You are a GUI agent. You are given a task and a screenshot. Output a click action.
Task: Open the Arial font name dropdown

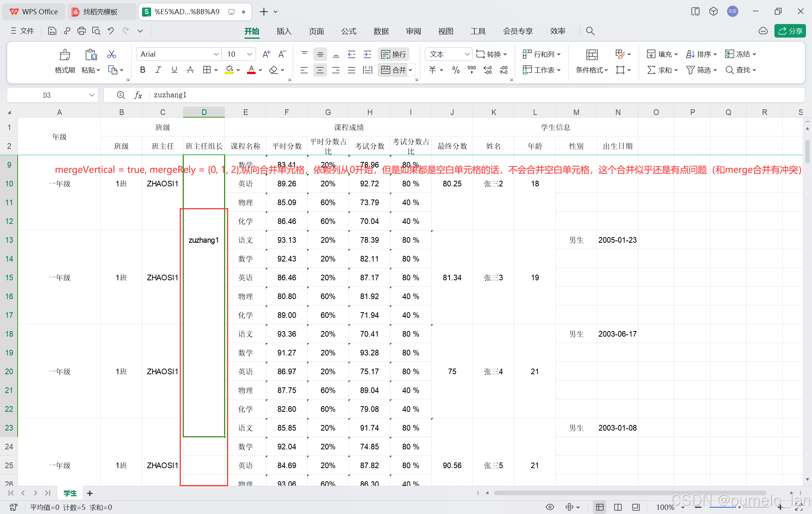point(216,54)
